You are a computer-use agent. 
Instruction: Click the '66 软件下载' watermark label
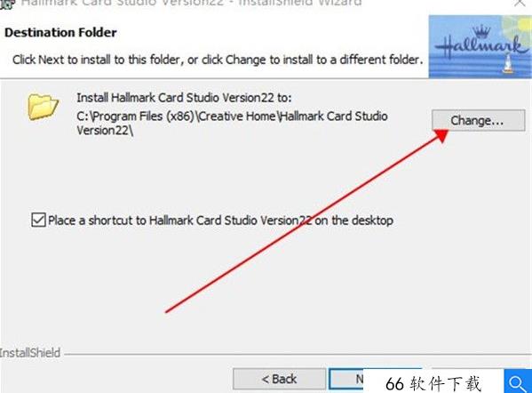click(433, 383)
